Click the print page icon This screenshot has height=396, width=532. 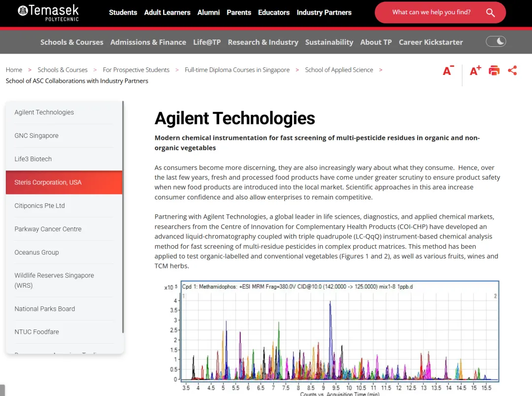[x=494, y=70]
